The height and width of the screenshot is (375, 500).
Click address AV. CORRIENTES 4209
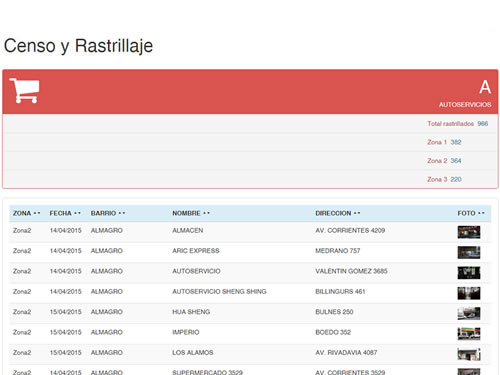350,230
